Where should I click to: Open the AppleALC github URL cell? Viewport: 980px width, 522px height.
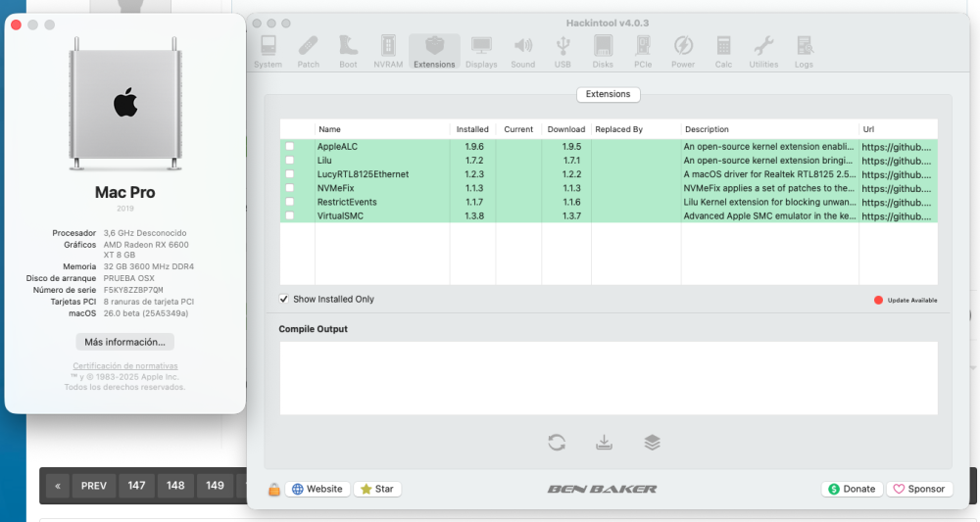tap(898, 147)
